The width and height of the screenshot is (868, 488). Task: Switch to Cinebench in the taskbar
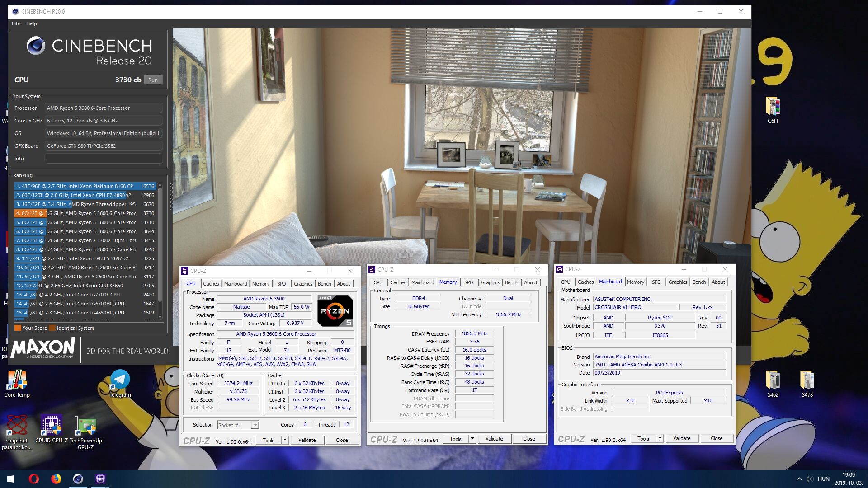pyautogui.click(x=78, y=479)
